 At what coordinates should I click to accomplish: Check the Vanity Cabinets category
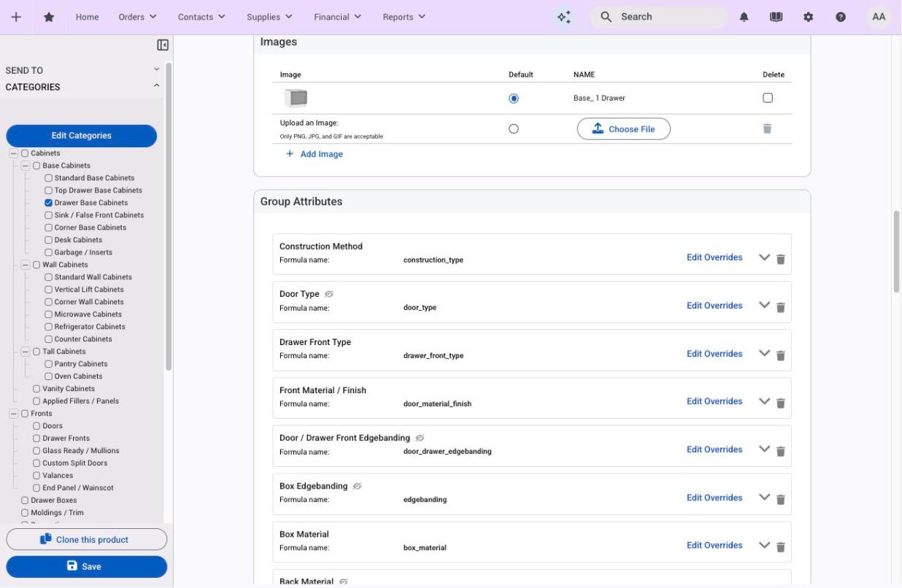(36, 389)
